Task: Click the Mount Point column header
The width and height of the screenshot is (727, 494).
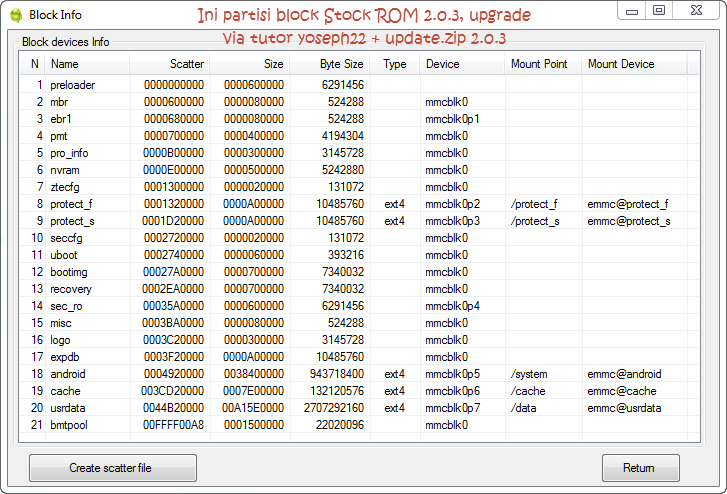Action: (x=543, y=64)
